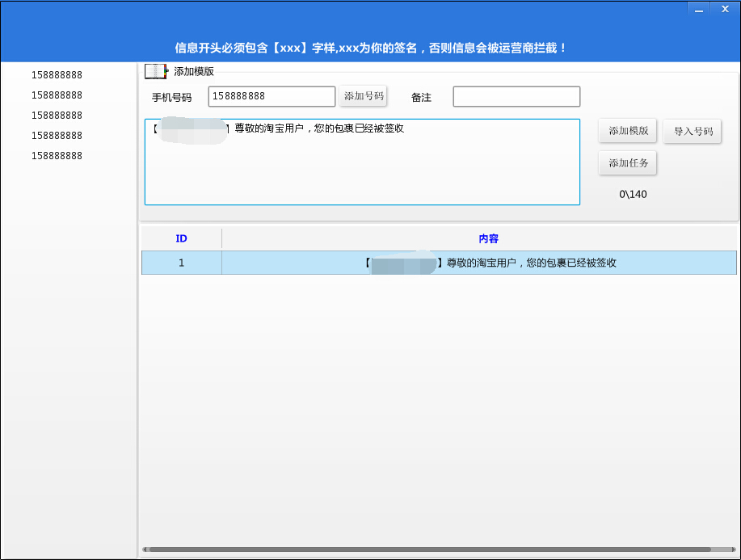Click the ID column header
This screenshot has width=741, height=560.
pyautogui.click(x=181, y=238)
